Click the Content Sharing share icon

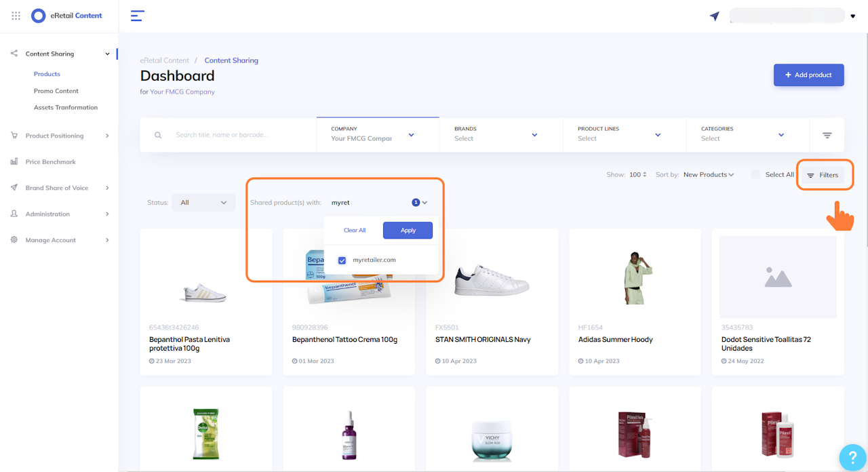click(x=14, y=54)
